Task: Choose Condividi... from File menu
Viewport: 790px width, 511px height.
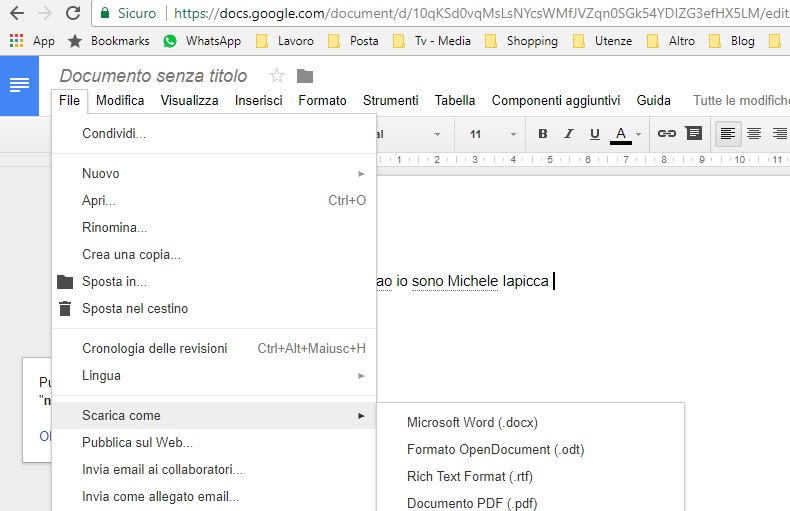Action: (214, 134)
